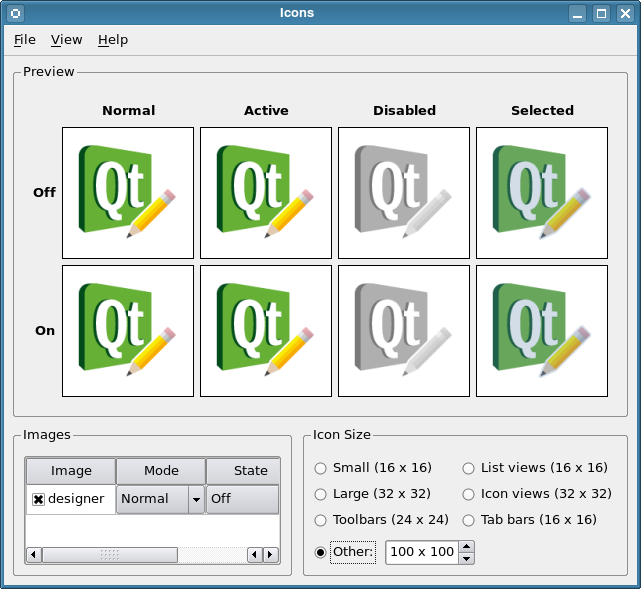641x589 pixels.
Task: Uncheck the designer image checkbox
Action: click(39, 499)
